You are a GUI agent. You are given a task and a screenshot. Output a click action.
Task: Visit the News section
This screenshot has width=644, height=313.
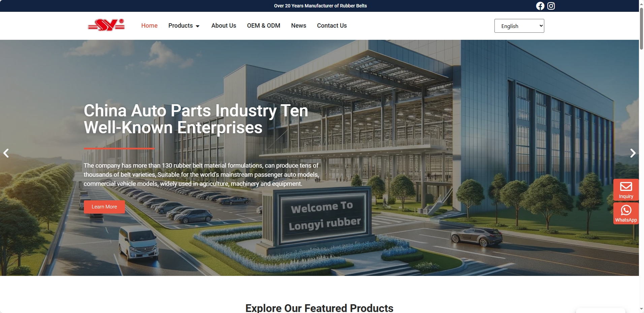(x=298, y=26)
